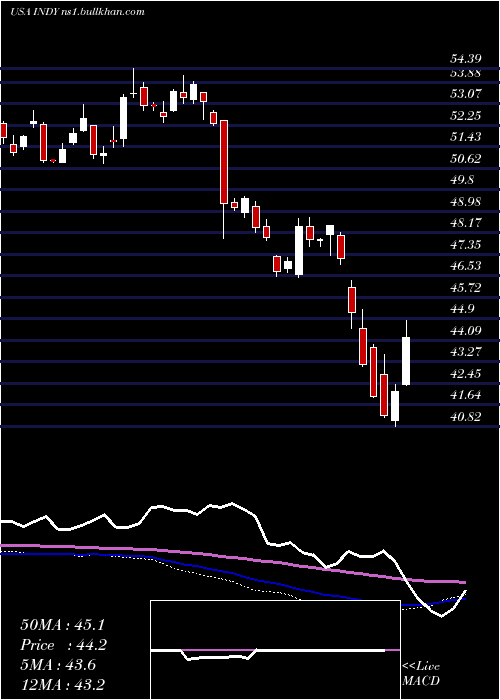Click the 47.35 price axis label

(x=465, y=245)
